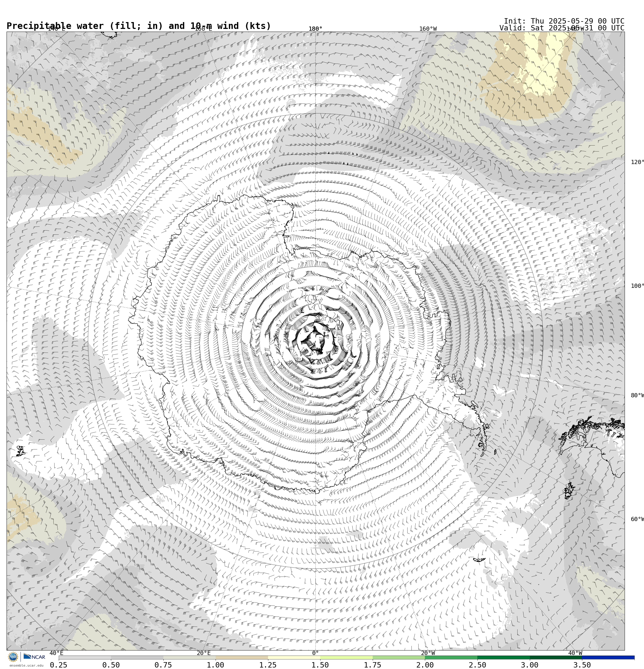Select the 'Precipitable water' plot title
Viewport: 644px width, 669px height.
(139, 26)
